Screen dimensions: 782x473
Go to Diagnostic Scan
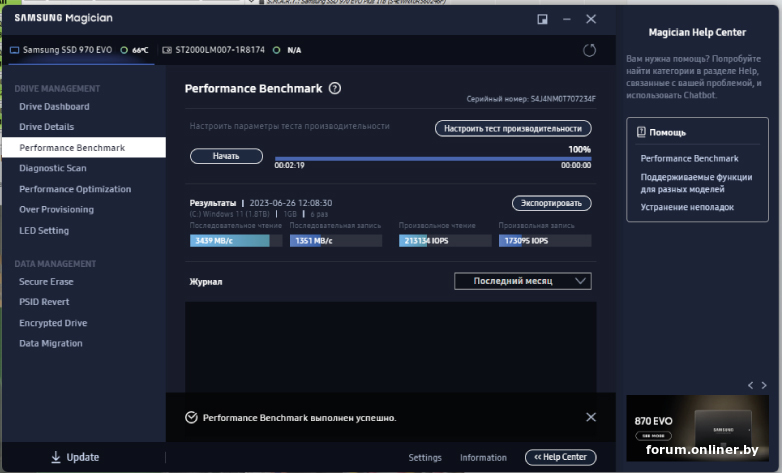53,168
